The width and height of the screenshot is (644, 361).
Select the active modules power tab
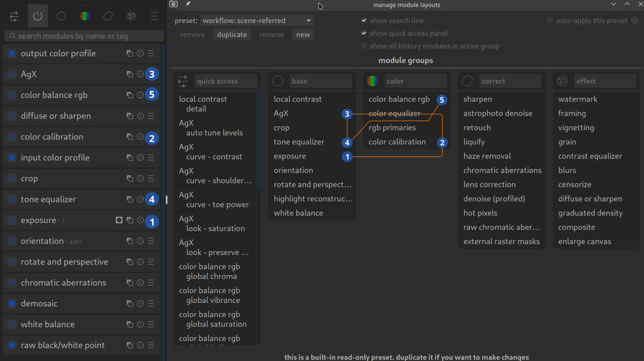[38, 16]
